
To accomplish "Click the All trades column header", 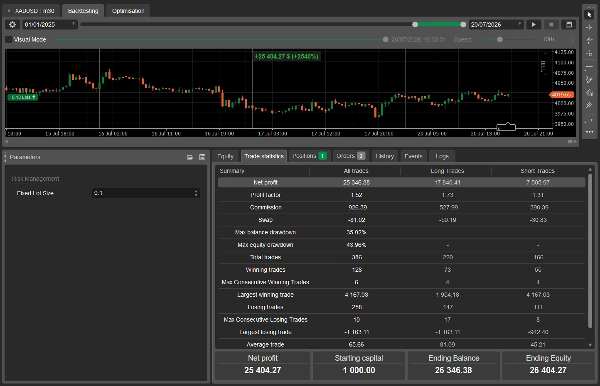I will pos(356,171).
